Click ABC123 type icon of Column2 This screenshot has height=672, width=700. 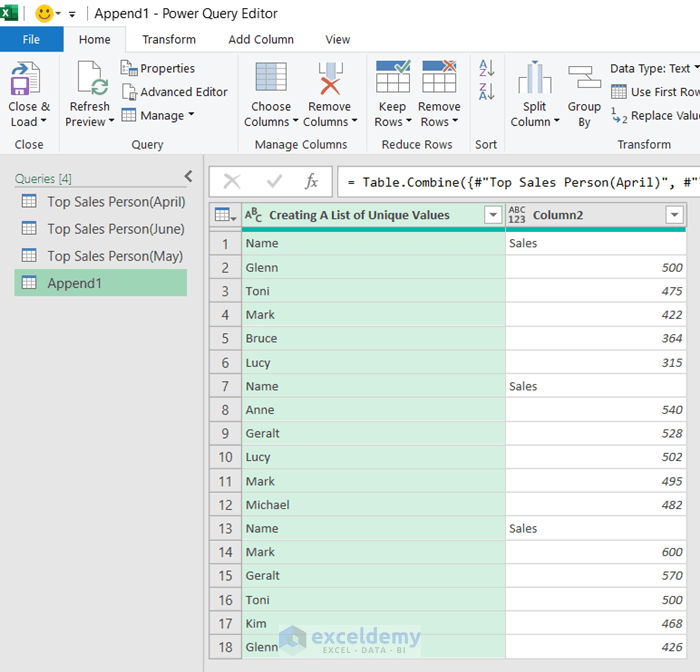coord(517,215)
